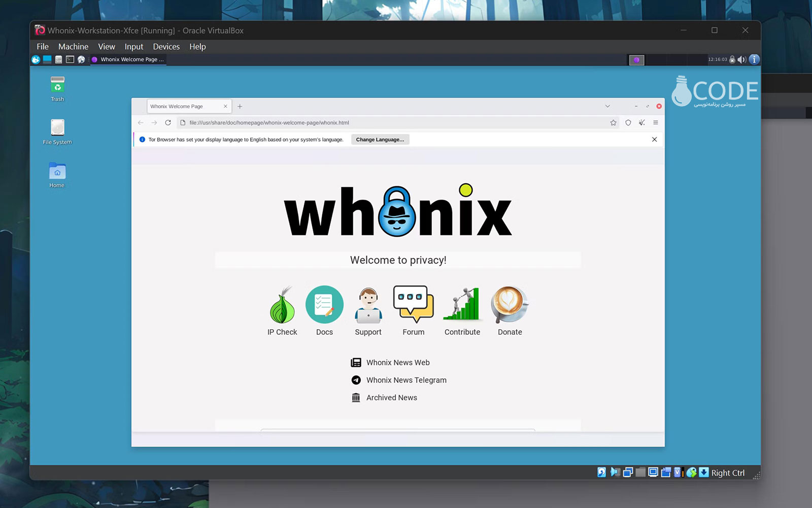Viewport: 812px width, 508px height.
Task: Open the VirtualBox File menu
Action: (x=43, y=47)
